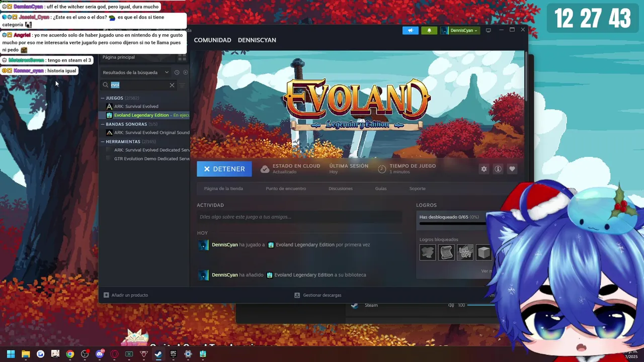Select ARK: Survival Evolved Original Soundtrack
Screen dimensions: 644x362
(148, 133)
